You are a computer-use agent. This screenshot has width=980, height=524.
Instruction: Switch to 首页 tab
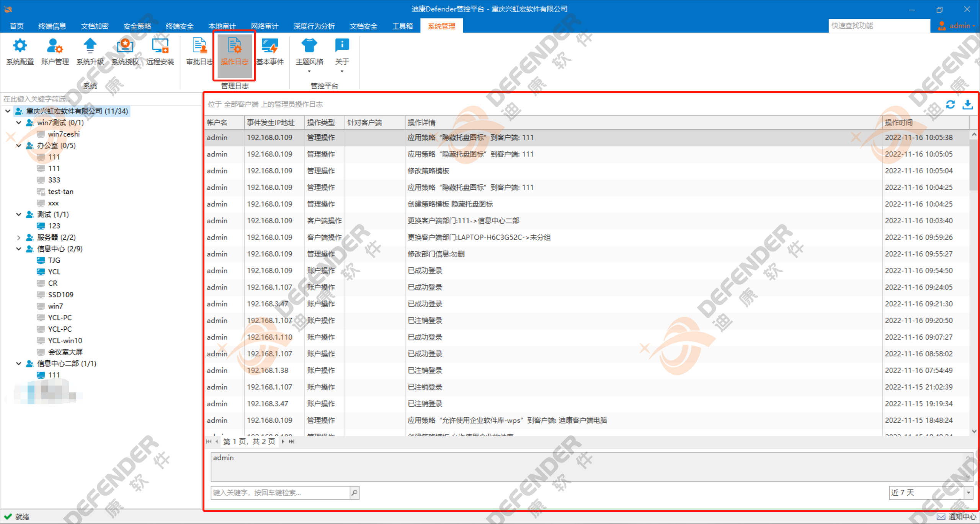tap(16, 26)
